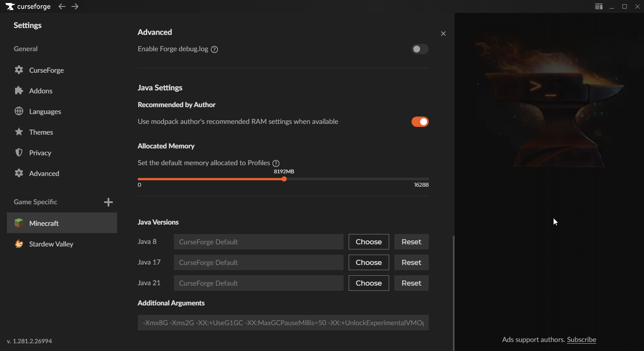Click the CurseForge anvil logo
Image resolution: width=644 pixels, height=351 pixels.
[10, 6]
